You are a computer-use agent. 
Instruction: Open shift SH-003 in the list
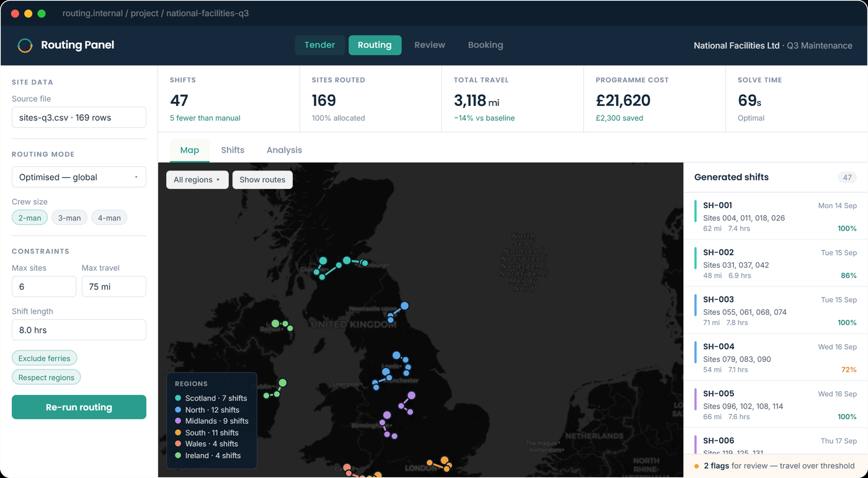[x=776, y=311]
